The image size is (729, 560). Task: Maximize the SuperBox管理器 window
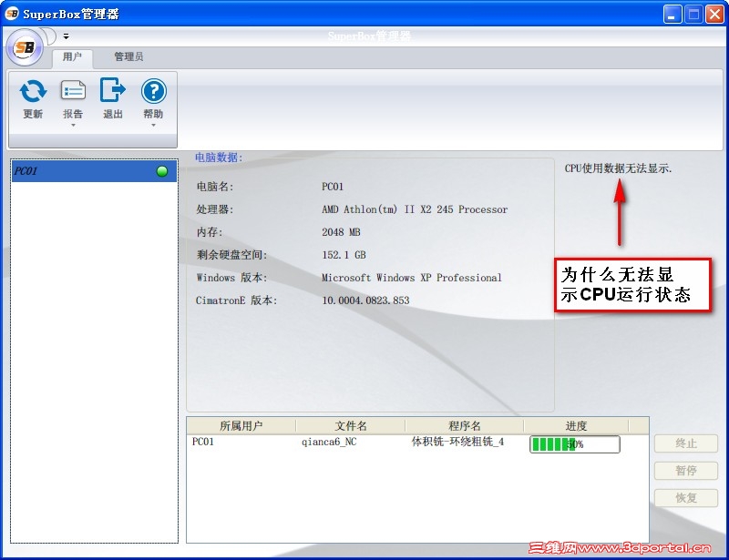[x=693, y=15]
